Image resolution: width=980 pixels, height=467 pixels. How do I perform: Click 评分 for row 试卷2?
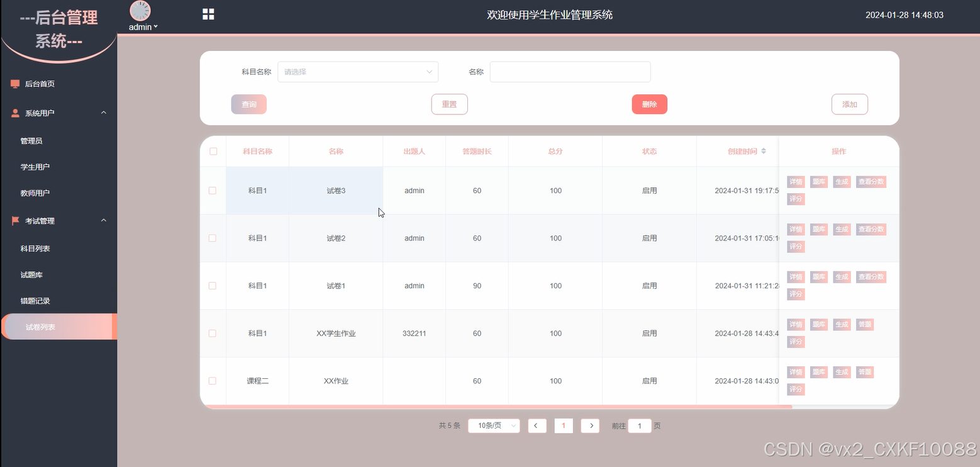click(796, 247)
